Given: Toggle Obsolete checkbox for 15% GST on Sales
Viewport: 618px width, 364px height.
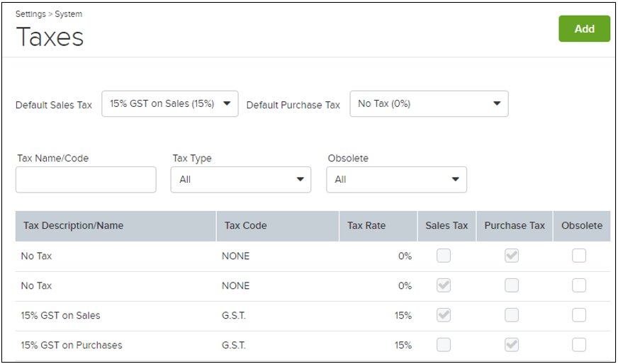Looking at the screenshot, I should point(579,315).
